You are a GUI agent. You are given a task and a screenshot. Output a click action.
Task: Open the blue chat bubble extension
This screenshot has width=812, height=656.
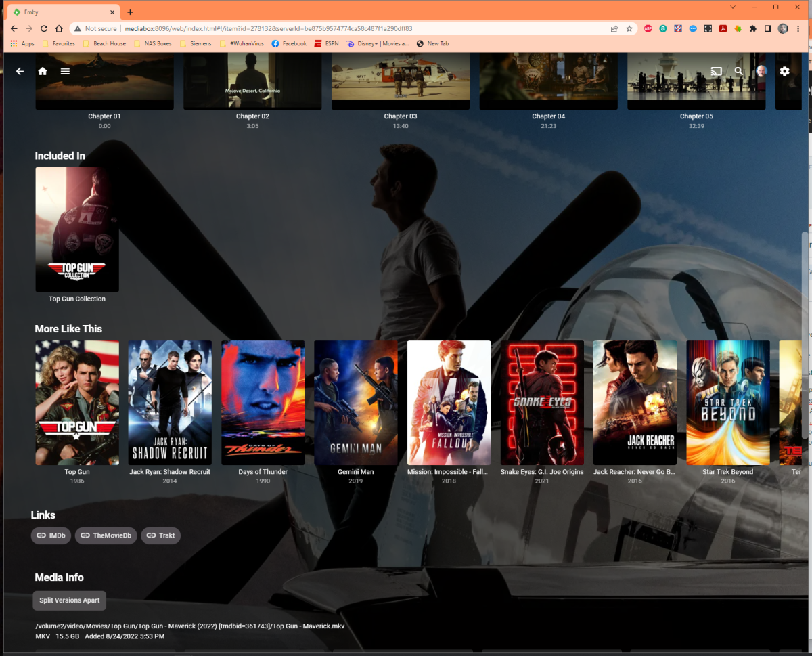click(693, 29)
